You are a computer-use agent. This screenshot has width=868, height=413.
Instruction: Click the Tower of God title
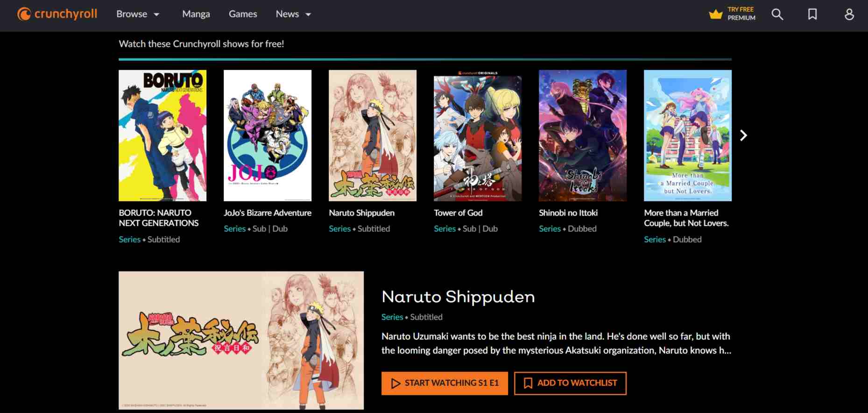458,213
